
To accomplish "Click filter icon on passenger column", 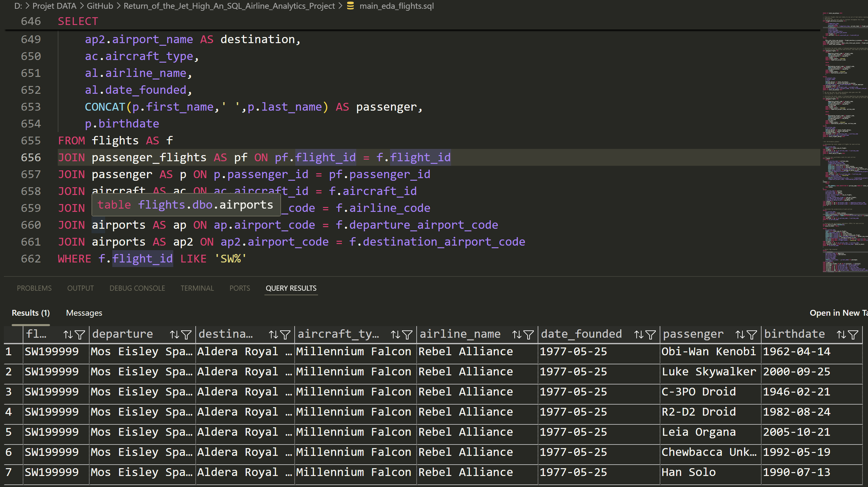I will tap(752, 334).
